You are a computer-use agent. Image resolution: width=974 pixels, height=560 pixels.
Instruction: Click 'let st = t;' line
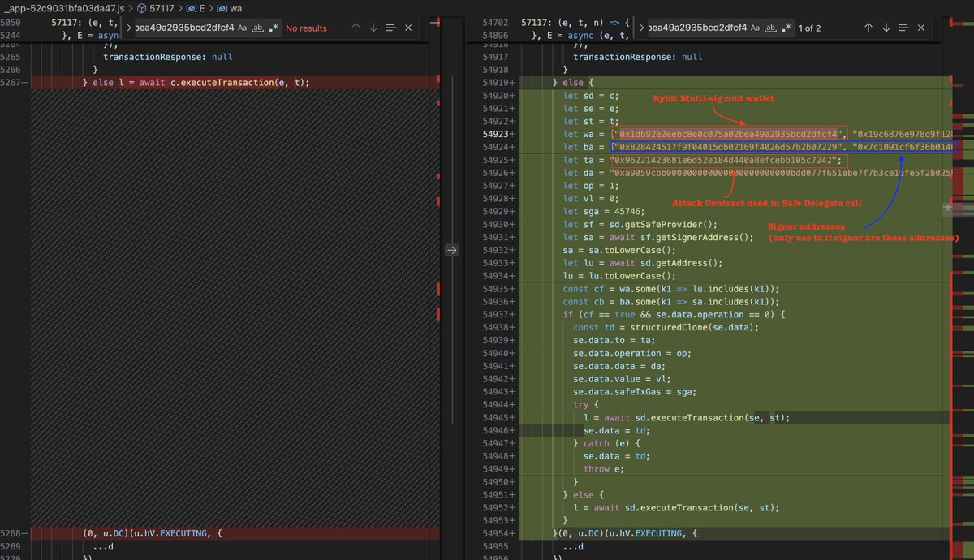click(590, 121)
